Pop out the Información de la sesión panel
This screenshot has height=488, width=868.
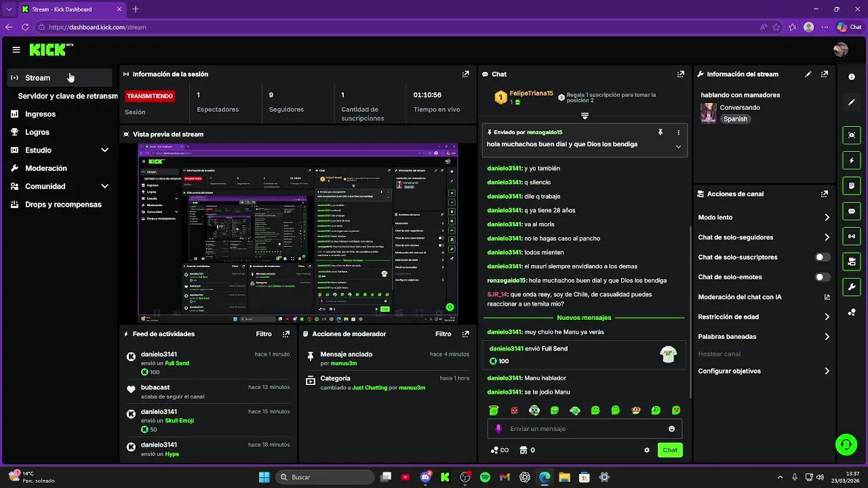[465, 74]
